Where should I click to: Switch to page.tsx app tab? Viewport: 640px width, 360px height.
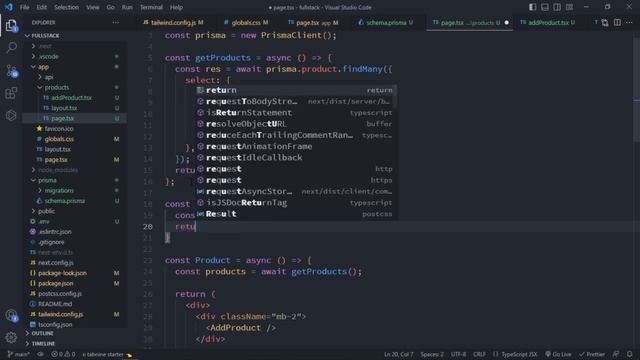[313, 22]
